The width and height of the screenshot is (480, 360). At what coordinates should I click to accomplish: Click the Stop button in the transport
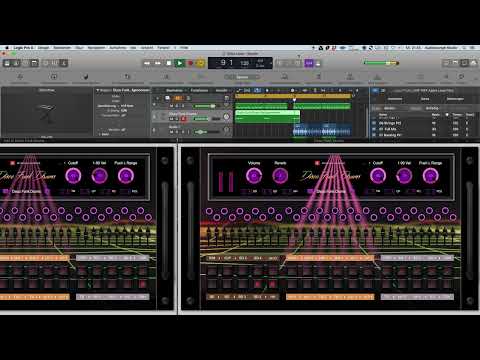[169, 63]
